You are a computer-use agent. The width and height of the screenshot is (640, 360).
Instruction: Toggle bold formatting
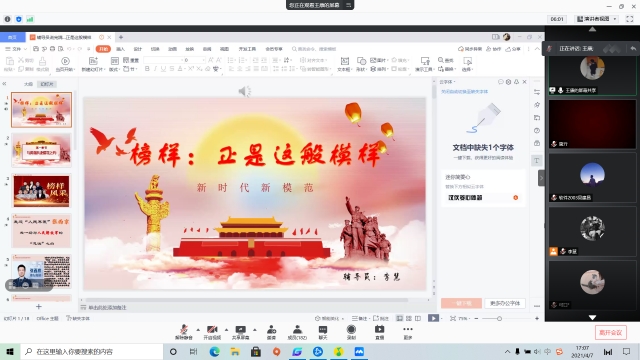(x=147, y=69)
